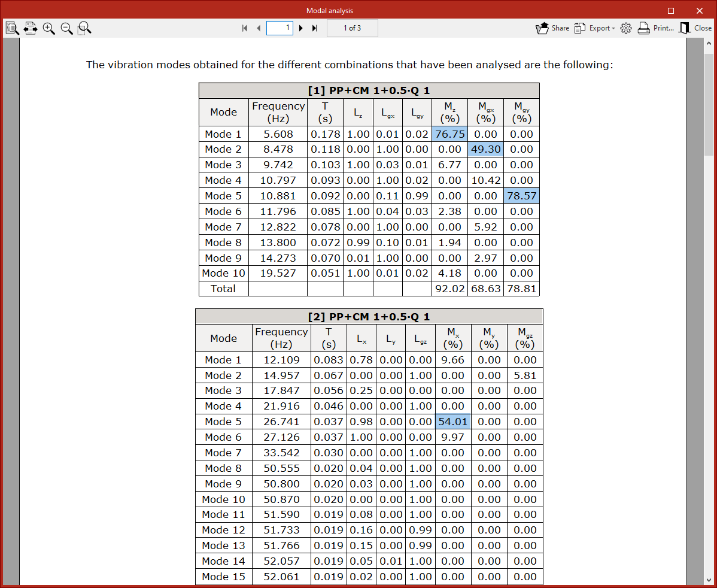The height and width of the screenshot is (588, 717).
Task: Select the highlighted 78.57 cell
Action: tap(522, 196)
